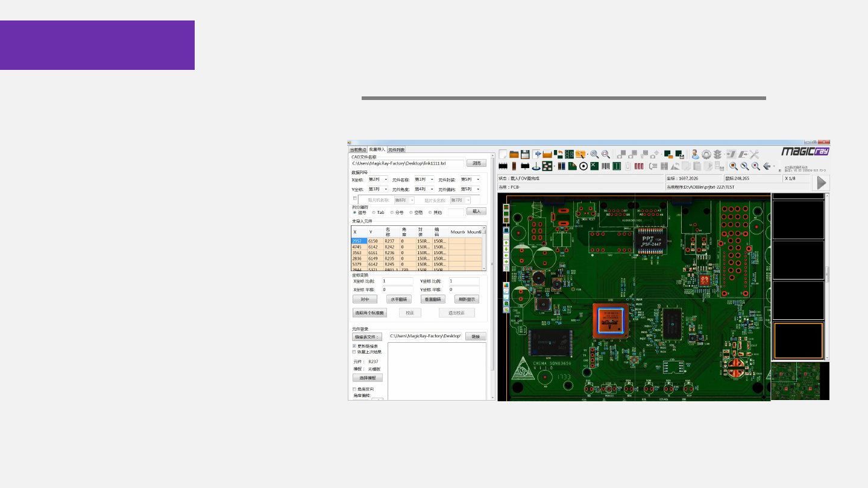Viewport: 868px width, 488px height.
Task: Toggle the mounter name columns checkbox
Action: click(355, 198)
